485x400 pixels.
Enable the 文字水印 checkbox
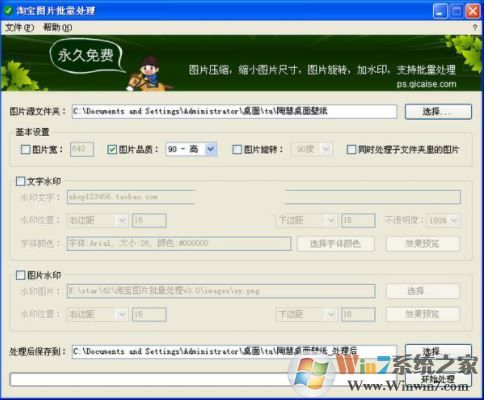tap(21, 181)
